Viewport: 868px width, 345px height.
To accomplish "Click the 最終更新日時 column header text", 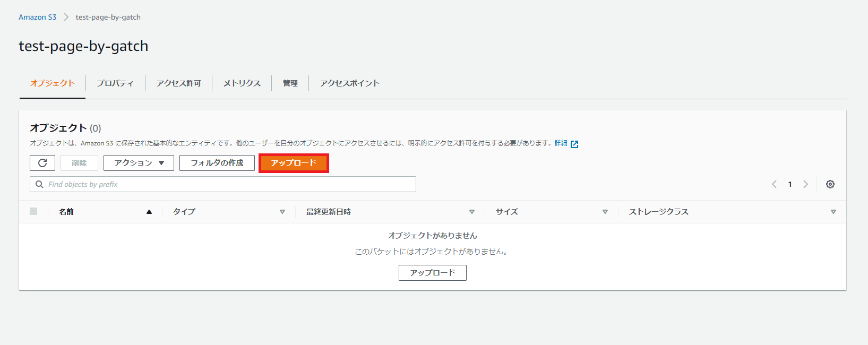I will tap(329, 212).
